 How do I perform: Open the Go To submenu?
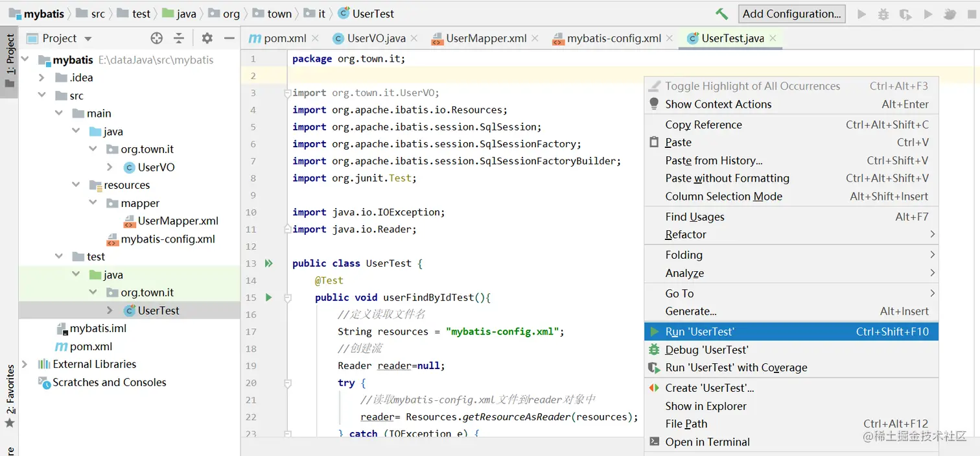point(791,293)
